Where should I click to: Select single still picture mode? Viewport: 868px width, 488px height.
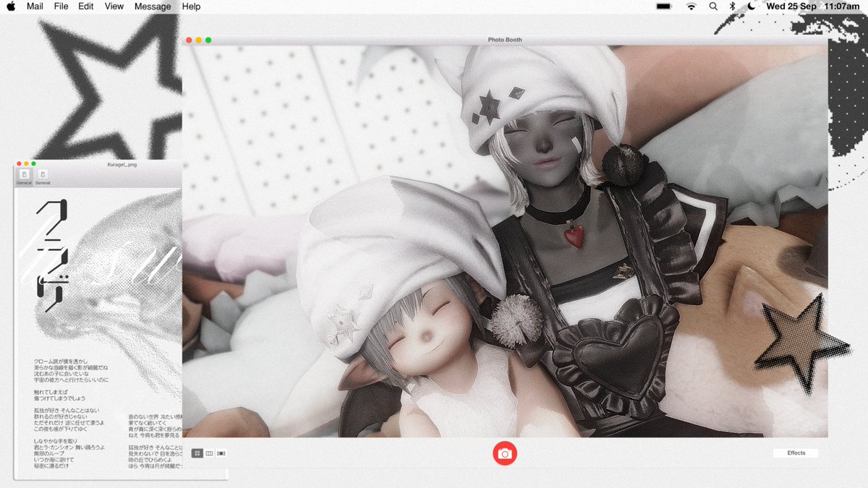click(209, 453)
